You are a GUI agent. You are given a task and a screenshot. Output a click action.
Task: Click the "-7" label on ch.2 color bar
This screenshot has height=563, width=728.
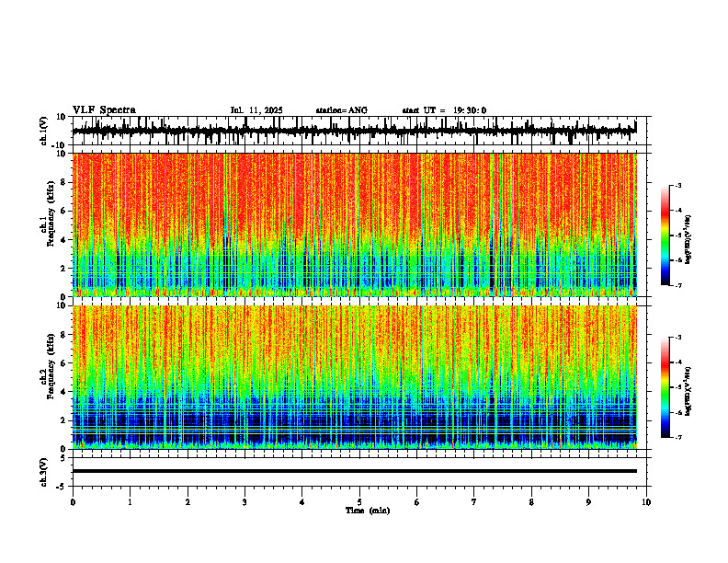[x=677, y=437]
